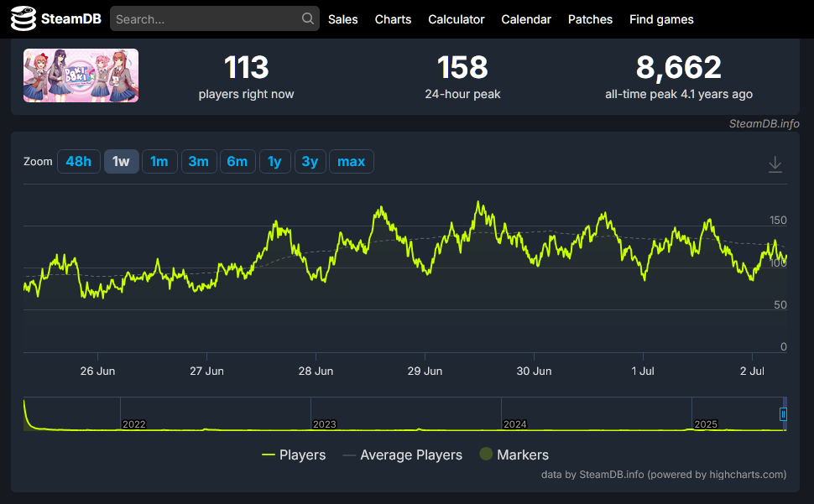Set chart zoom to 3m
Viewport: 814px width, 504px height.
click(x=199, y=161)
